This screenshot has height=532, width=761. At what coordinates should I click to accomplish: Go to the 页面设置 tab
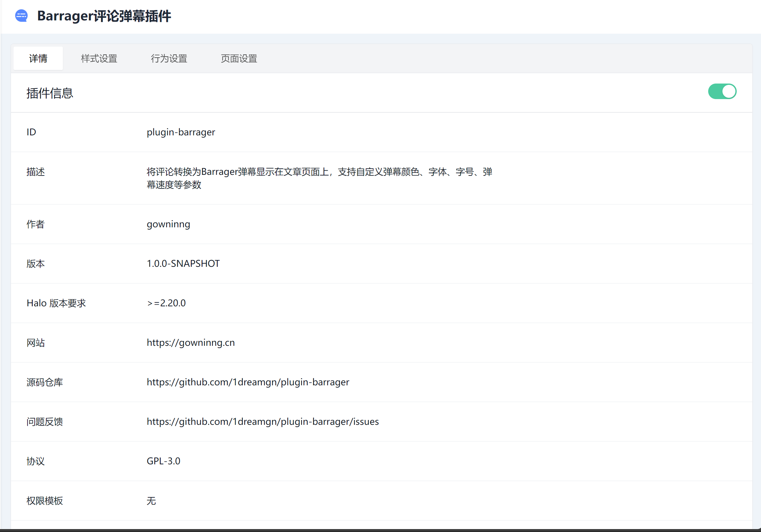pos(239,59)
